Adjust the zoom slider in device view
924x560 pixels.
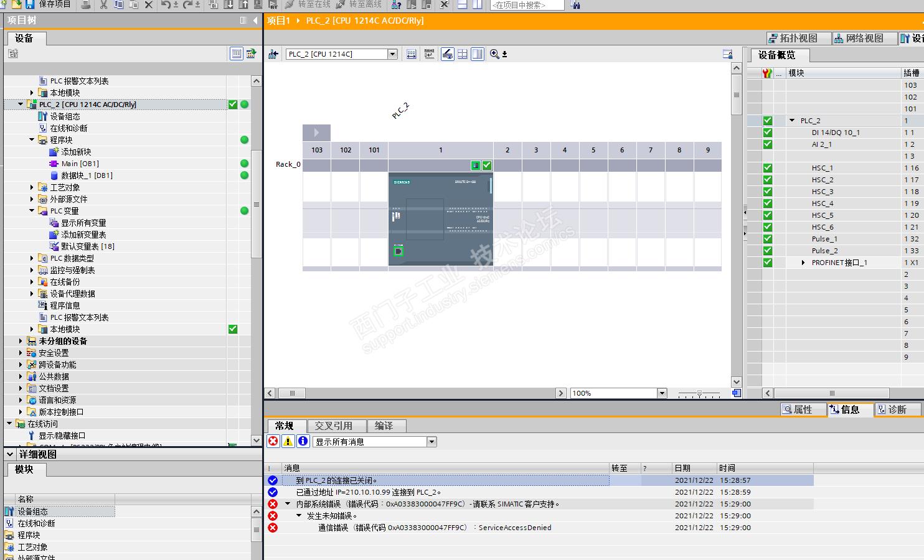699,393
